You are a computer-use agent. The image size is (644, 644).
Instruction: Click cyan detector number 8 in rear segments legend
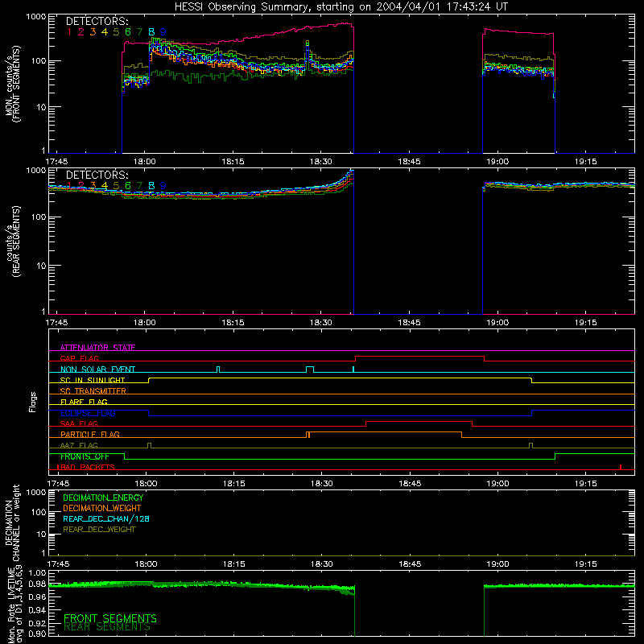tap(151, 186)
